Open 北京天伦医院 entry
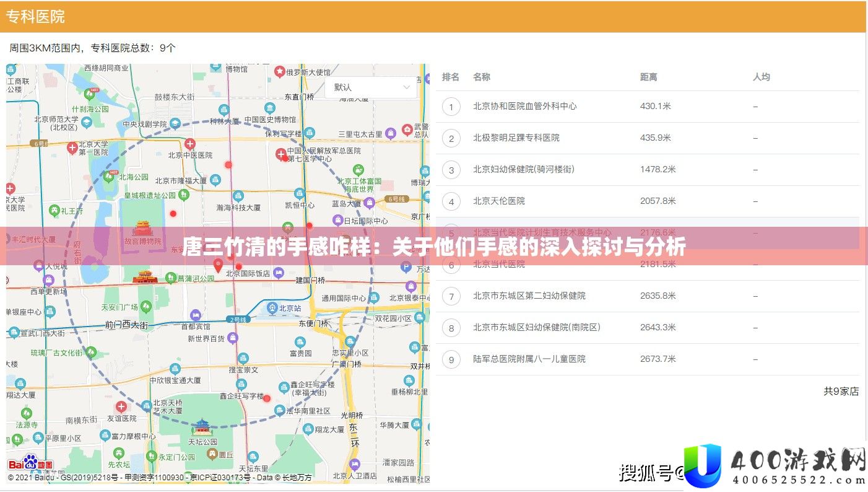Image resolution: width=868 pixels, height=492 pixels. tap(499, 201)
